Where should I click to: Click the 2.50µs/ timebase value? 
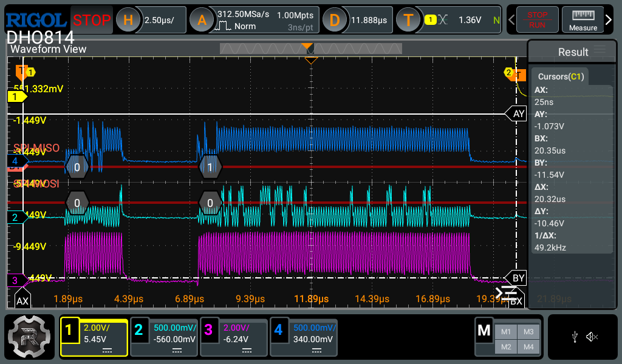click(x=159, y=20)
